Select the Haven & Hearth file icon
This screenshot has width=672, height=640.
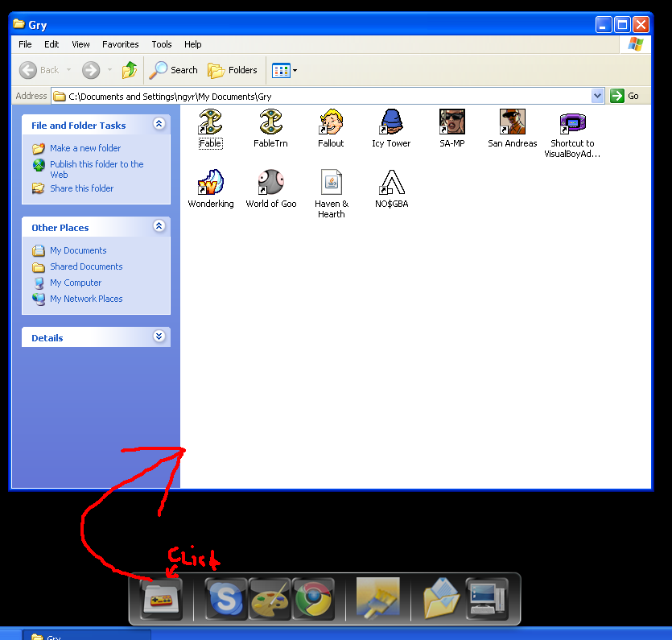tap(332, 182)
